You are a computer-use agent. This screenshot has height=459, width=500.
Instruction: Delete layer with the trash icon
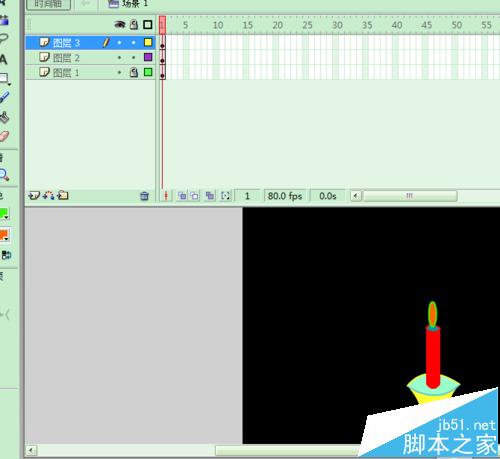(144, 196)
